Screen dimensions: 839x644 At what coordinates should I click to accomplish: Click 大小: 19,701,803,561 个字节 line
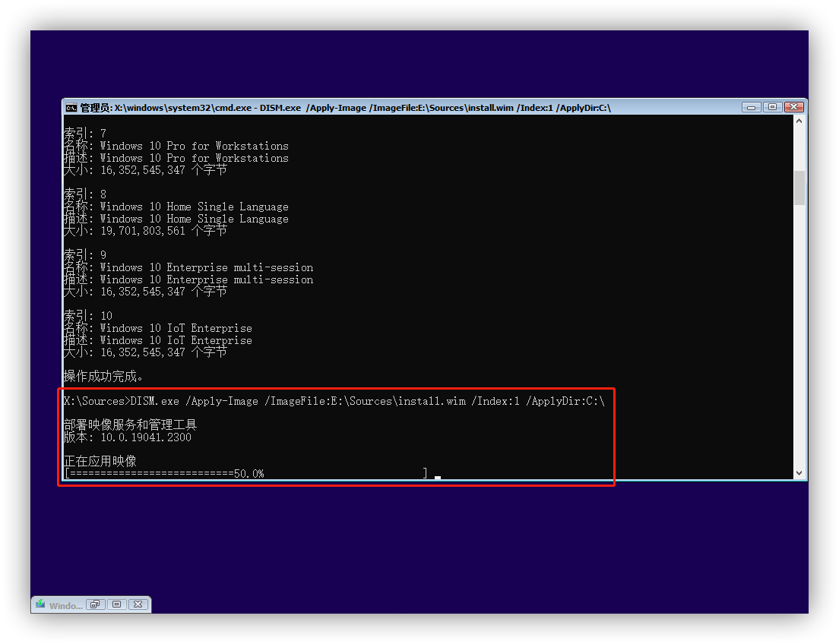(x=146, y=231)
